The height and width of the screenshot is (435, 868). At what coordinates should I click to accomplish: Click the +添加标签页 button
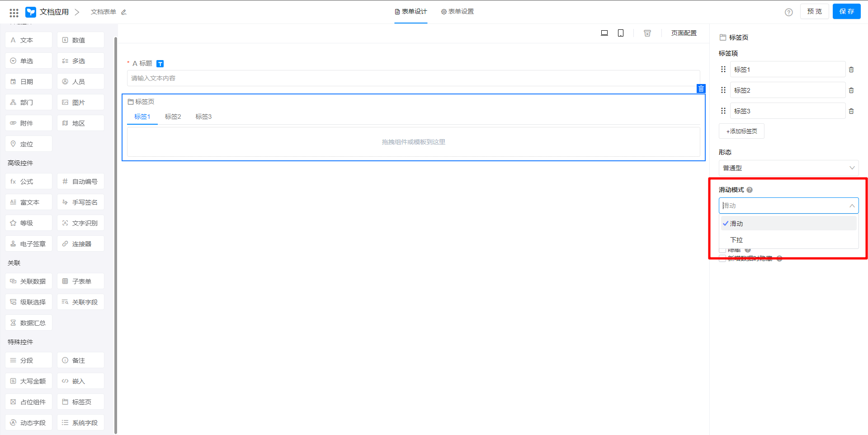(x=741, y=131)
